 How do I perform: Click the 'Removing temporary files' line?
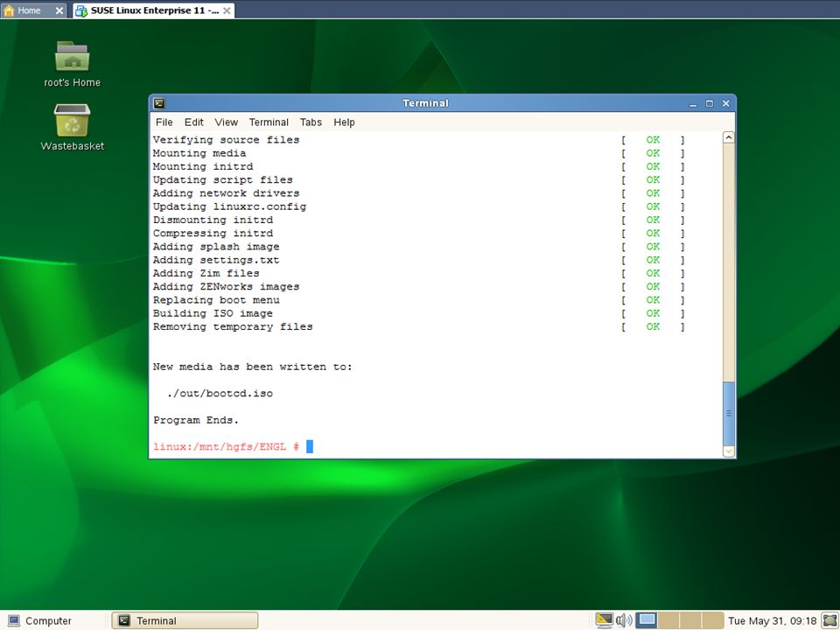[x=233, y=326]
